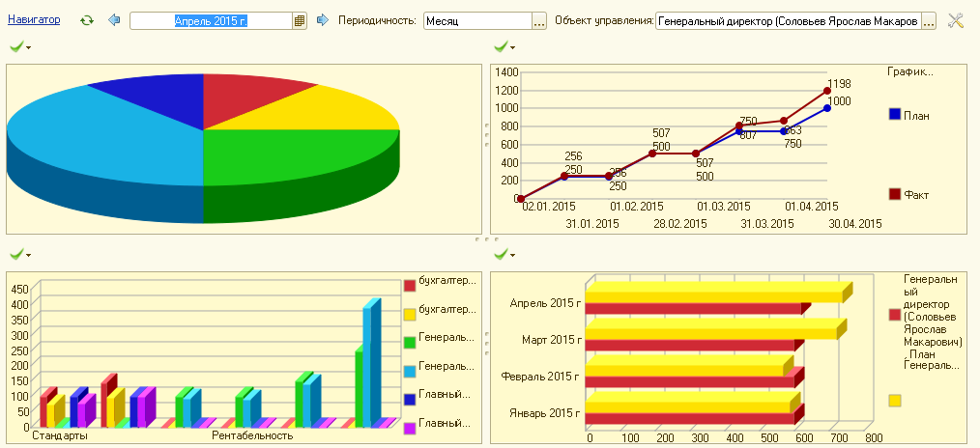Click the Периодичность field showing Месяц

pos(477,20)
